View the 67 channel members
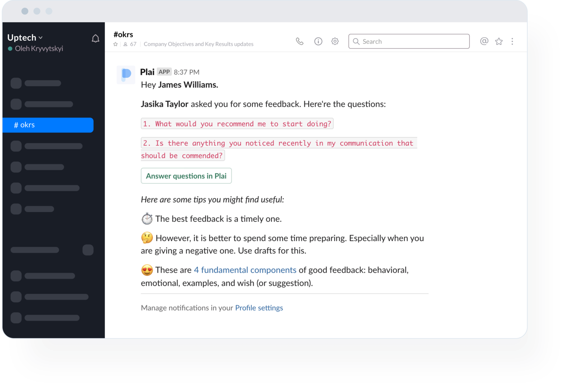This screenshot has height=392, width=569. [x=130, y=44]
